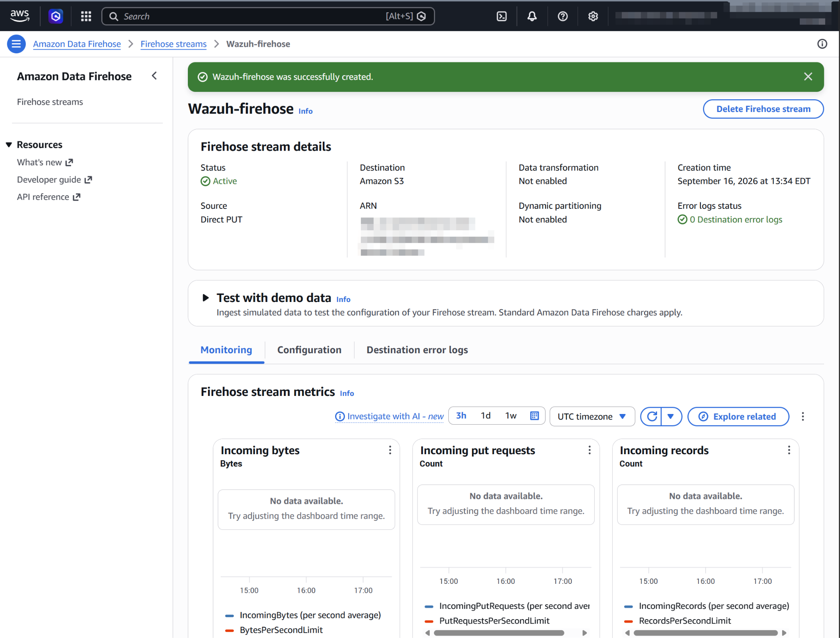The image size is (840, 638).
Task: Open the AWS home logo
Action: point(20,16)
